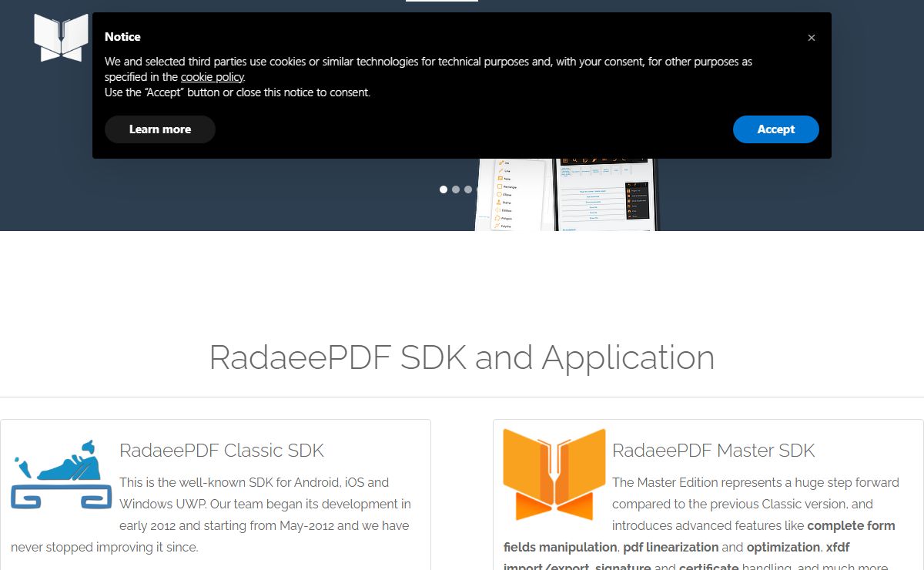
Task: Click the Classic SDK description paragraph
Action: (x=212, y=515)
